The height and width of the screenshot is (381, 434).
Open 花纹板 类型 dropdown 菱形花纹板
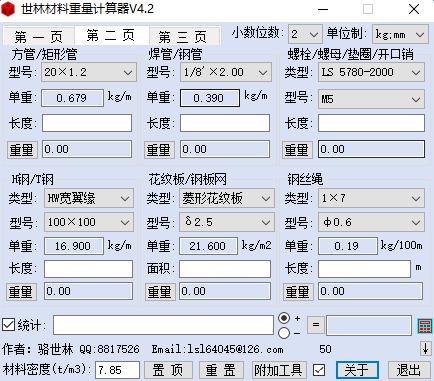click(x=227, y=198)
